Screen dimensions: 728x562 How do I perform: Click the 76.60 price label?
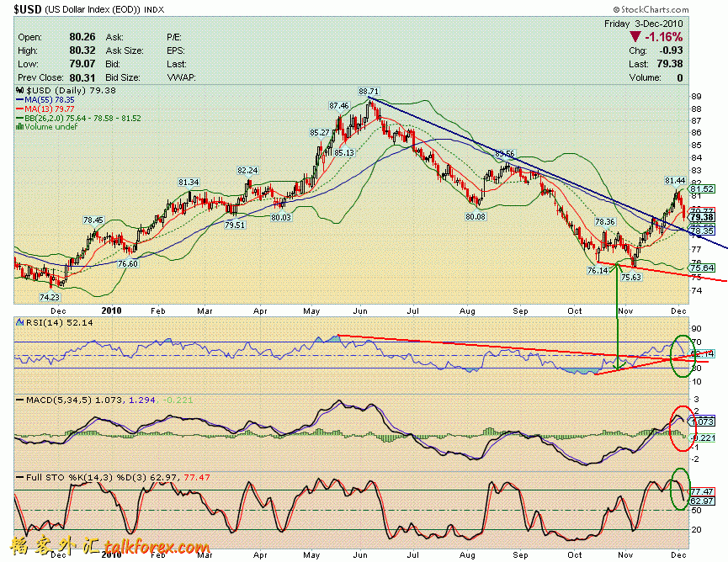point(128,263)
